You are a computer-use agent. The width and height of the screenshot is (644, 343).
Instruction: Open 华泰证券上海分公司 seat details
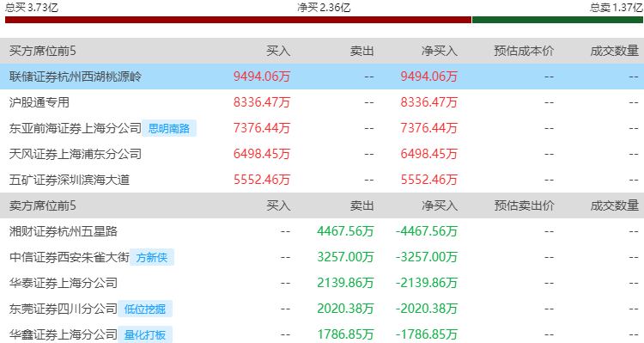[64, 283]
